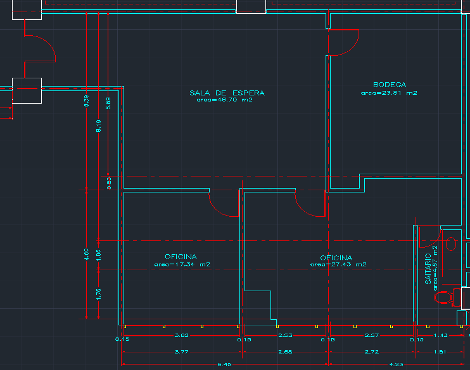Image resolution: width=470 pixels, height=370 pixels.
Task: Select the left Oficina area annotation
Action: (182, 264)
